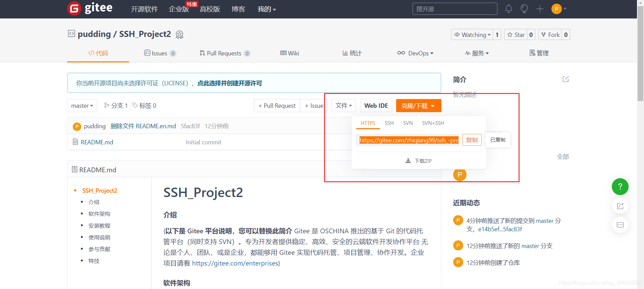Jump to 特技 in README outline
This screenshot has height=289, width=644.
(94, 261)
